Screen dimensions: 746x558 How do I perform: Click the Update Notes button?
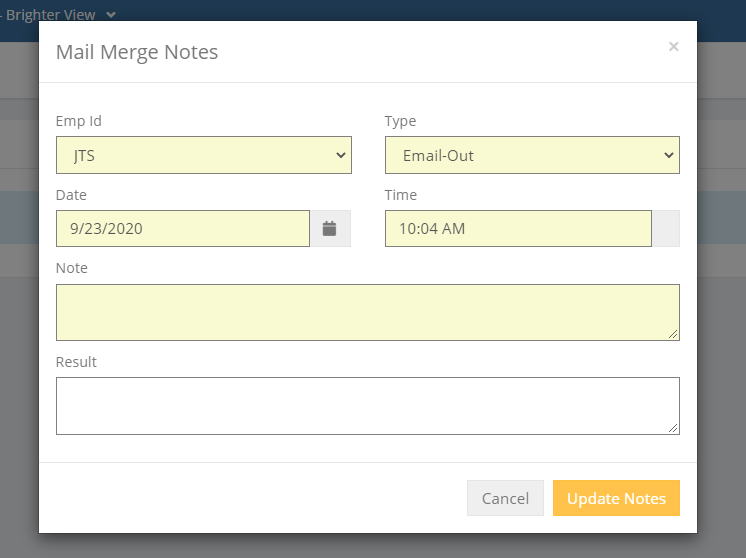tap(616, 498)
